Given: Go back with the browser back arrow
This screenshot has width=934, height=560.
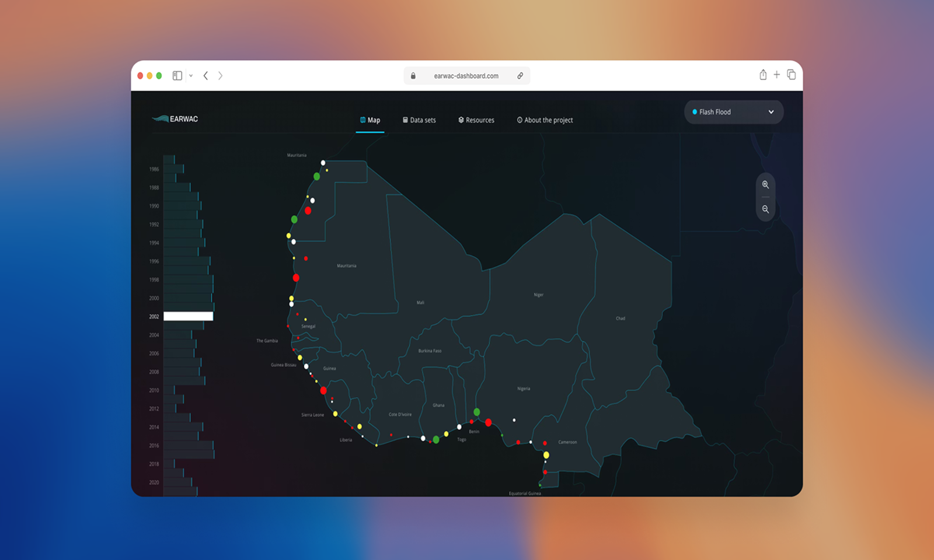Looking at the screenshot, I should pyautogui.click(x=205, y=76).
